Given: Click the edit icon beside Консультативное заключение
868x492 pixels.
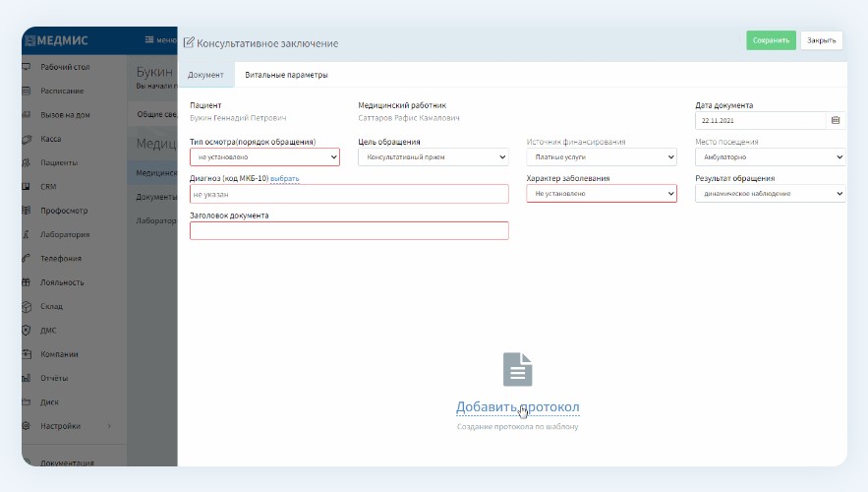Looking at the screenshot, I should (x=189, y=42).
